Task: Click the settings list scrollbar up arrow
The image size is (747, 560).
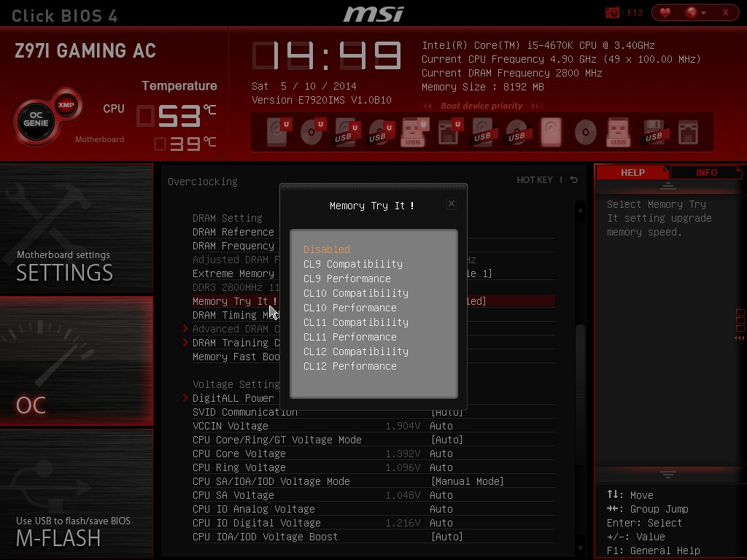Action: (580, 209)
